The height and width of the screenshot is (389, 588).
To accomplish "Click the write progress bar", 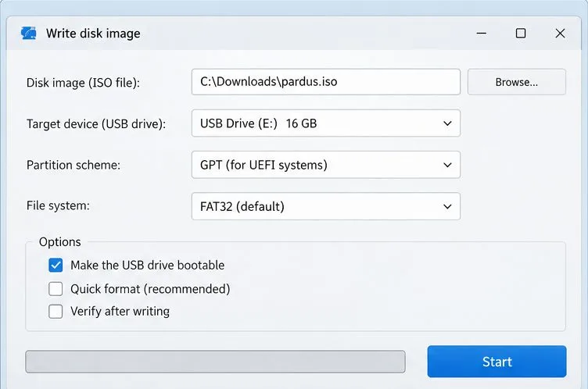I will tap(215, 362).
